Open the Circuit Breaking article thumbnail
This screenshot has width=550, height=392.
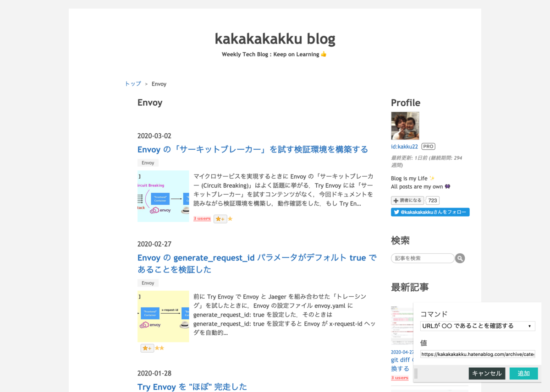pyautogui.click(x=163, y=196)
